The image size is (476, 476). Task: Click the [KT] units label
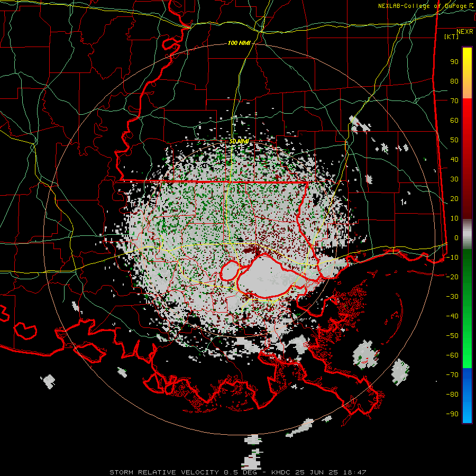tap(452, 36)
